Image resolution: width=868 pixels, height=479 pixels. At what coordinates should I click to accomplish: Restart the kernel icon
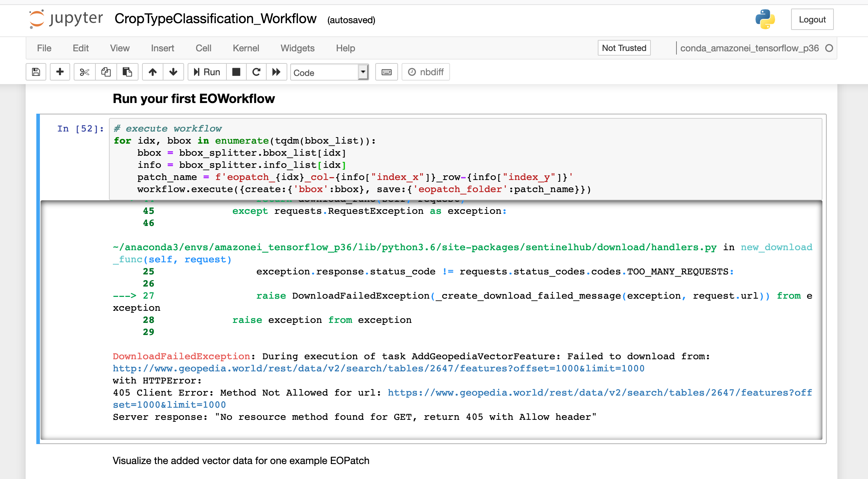[256, 72]
